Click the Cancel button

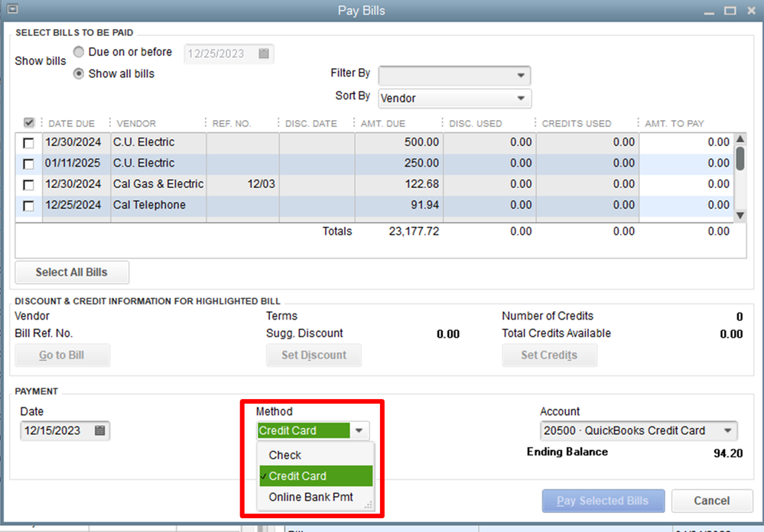tap(712, 501)
